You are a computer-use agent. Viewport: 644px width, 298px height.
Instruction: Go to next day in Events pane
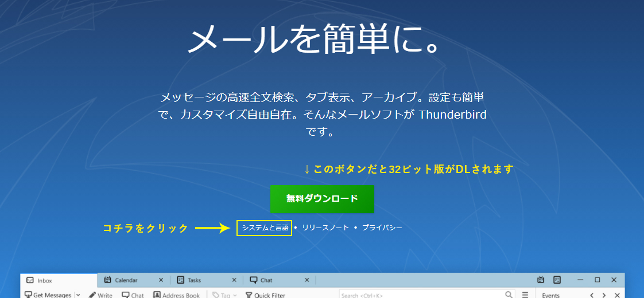pyautogui.click(x=604, y=295)
